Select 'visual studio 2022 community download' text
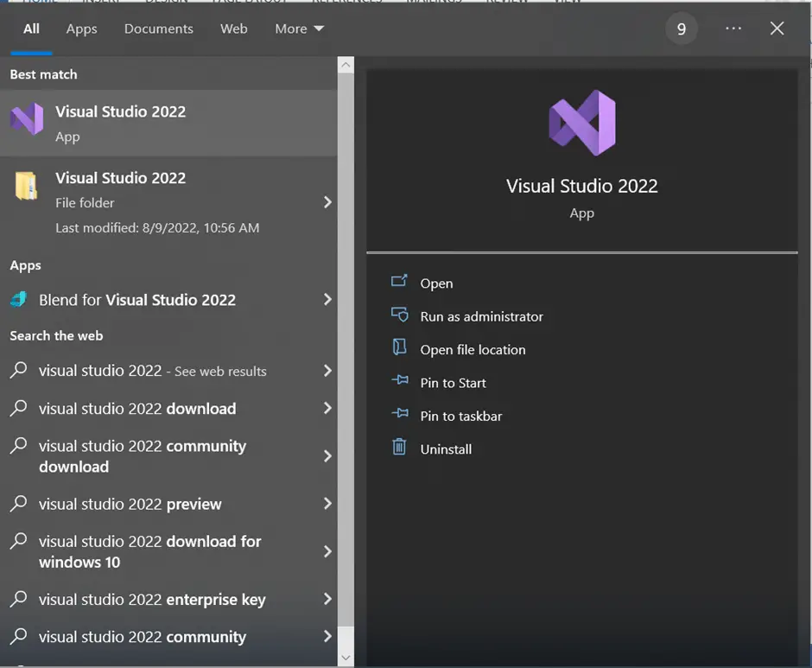The height and width of the screenshot is (668, 812). coord(143,456)
